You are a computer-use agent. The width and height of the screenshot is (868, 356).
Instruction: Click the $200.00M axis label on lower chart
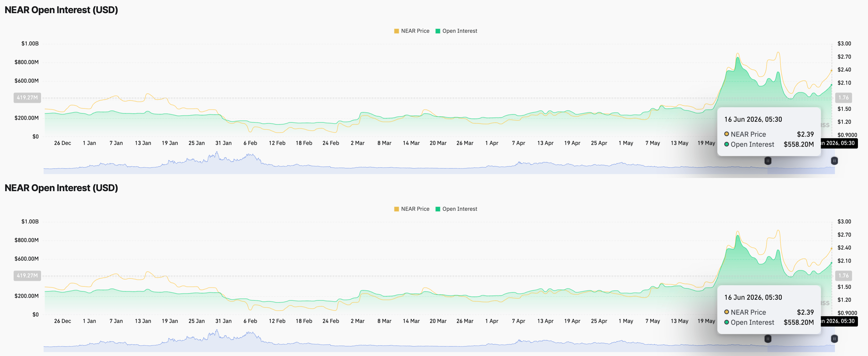27,296
